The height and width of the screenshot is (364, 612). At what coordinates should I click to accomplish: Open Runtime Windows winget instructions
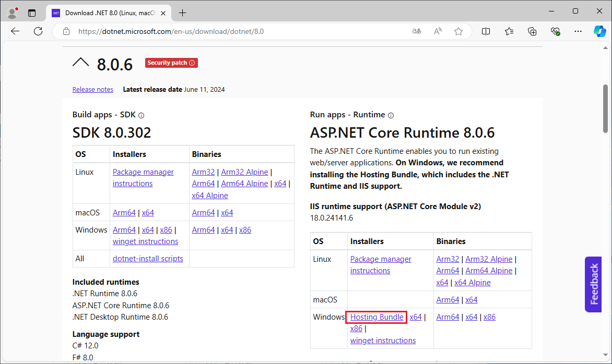383,341
